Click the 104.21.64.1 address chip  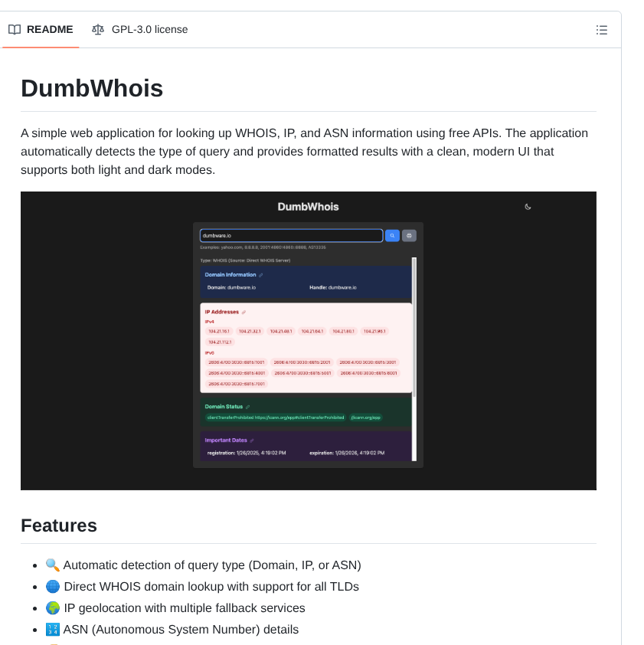(x=312, y=331)
